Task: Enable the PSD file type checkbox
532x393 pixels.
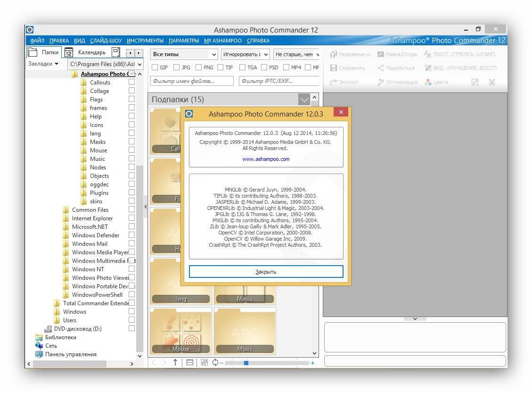Action: click(x=264, y=67)
